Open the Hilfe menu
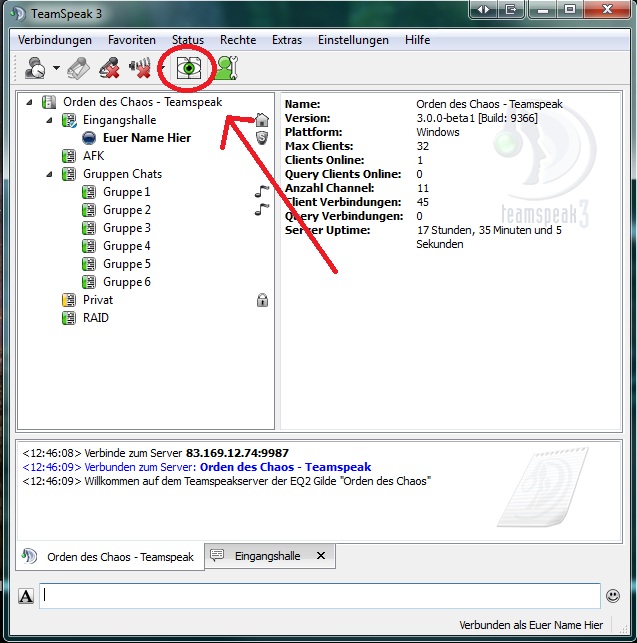Screen dimensions: 637x643 [418, 40]
